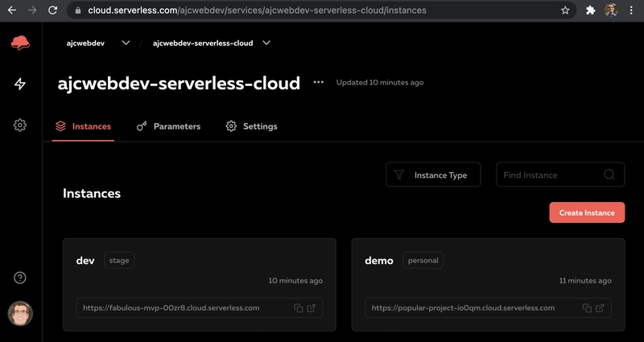Click the browser forward arrow
The height and width of the screenshot is (342, 644).
coord(32,10)
